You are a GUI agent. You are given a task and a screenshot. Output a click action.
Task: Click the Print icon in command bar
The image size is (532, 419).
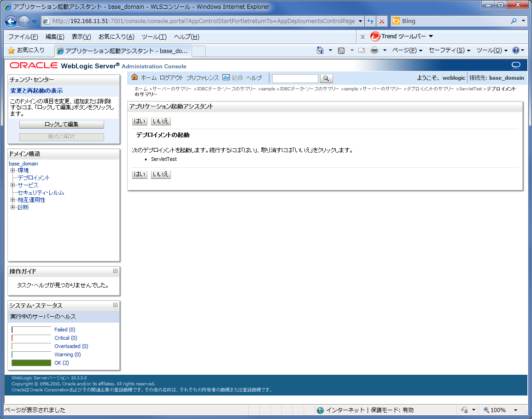[374, 51]
